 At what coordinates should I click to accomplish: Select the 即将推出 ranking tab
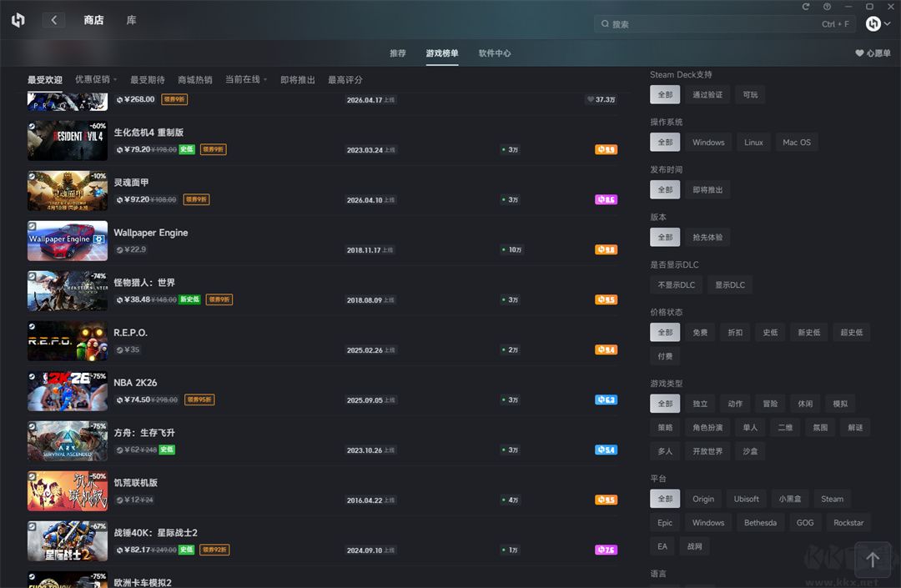[298, 80]
